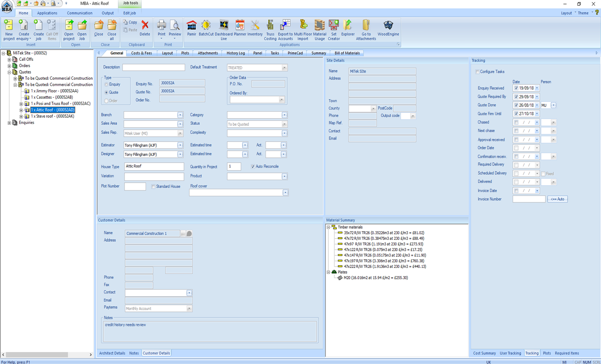Launch BatchCut from the ribbon
This screenshot has width=601, height=364.
206,28
